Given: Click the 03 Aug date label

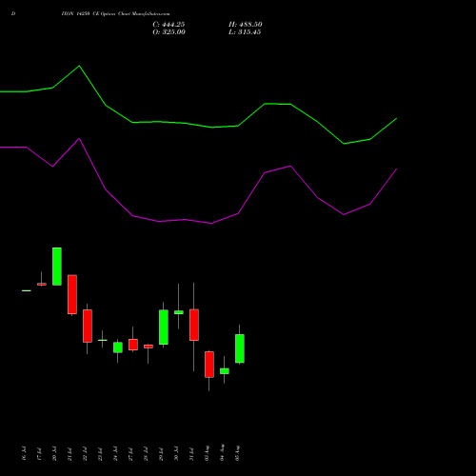Looking at the screenshot, I should 207,453.
